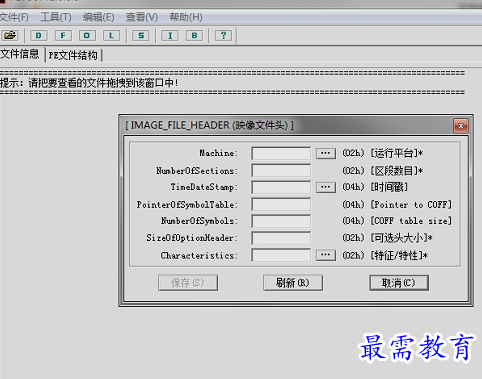Image resolution: width=482 pixels, height=379 pixels.
Task: Click the O toolbar button
Action: (87, 35)
